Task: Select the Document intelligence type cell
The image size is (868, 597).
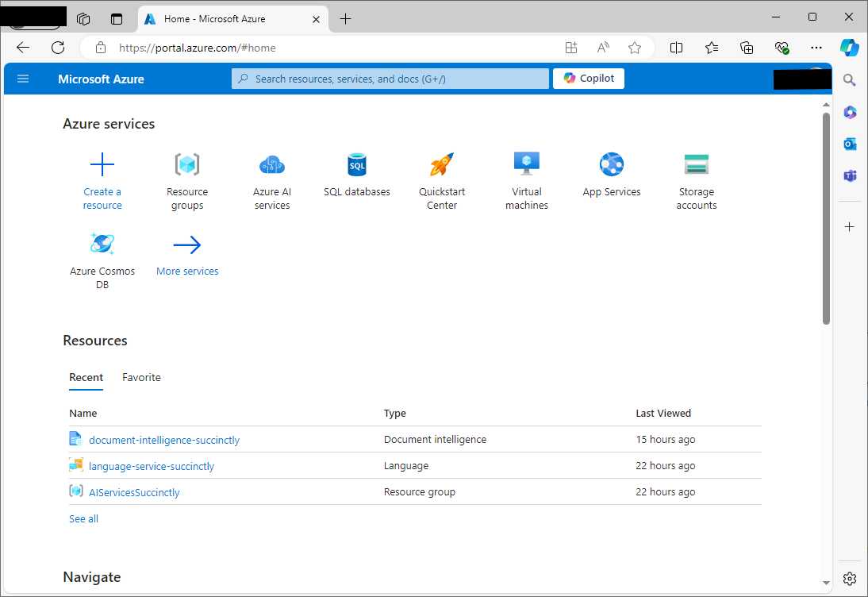Action: tap(435, 440)
